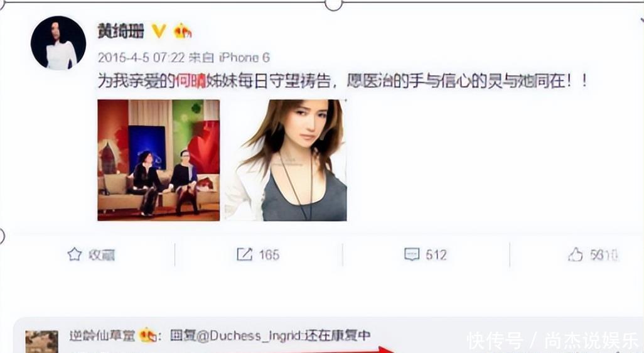
Task: Click the star icon to favorite the post
Action: coord(74,254)
